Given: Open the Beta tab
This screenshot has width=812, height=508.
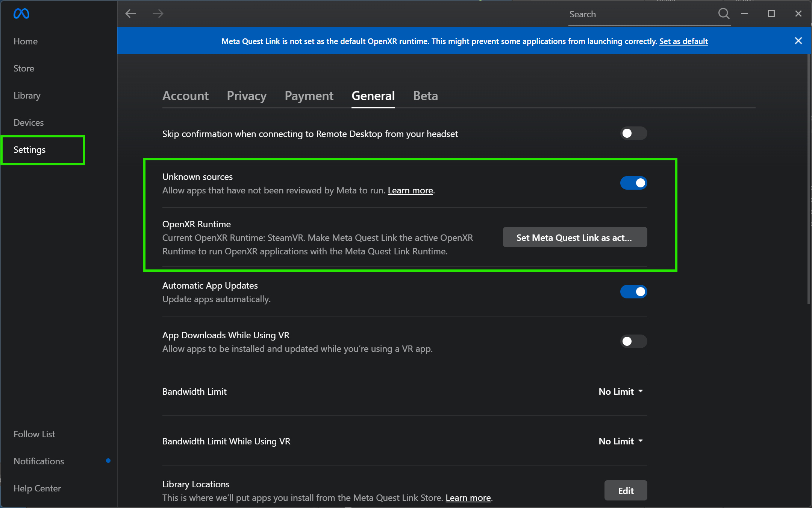Looking at the screenshot, I should click(x=425, y=96).
